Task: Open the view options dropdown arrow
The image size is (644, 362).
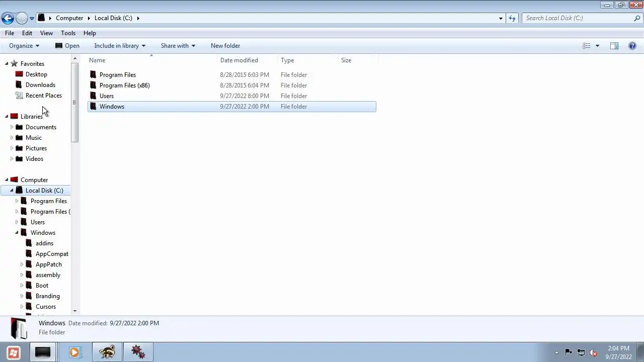Action: (597, 46)
